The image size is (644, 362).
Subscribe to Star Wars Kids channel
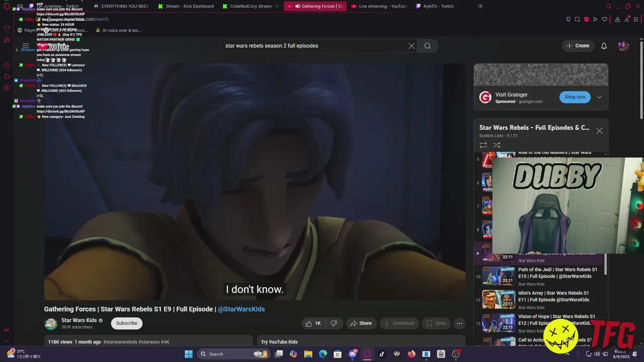click(127, 323)
